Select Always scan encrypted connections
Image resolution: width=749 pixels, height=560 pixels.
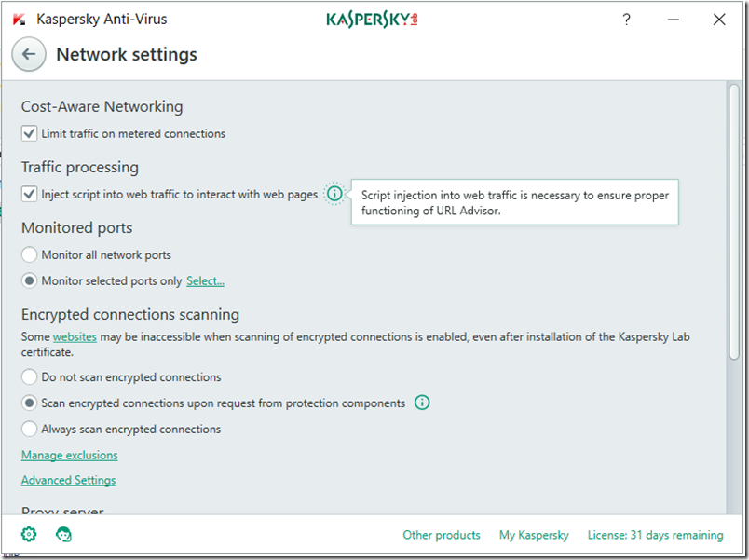[x=29, y=429]
